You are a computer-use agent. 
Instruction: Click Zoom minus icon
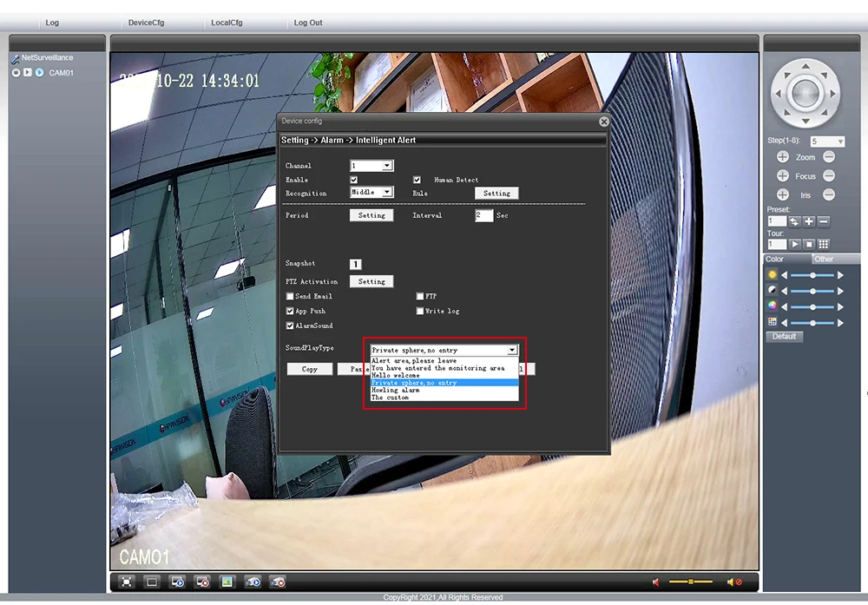pyautogui.click(x=829, y=157)
